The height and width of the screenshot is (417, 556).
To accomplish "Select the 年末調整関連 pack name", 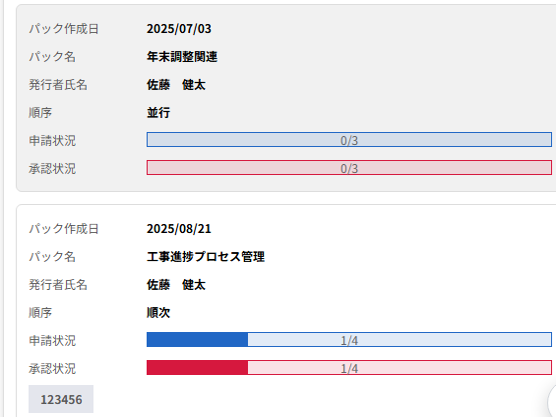I will pyautogui.click(x=182, y=57).
